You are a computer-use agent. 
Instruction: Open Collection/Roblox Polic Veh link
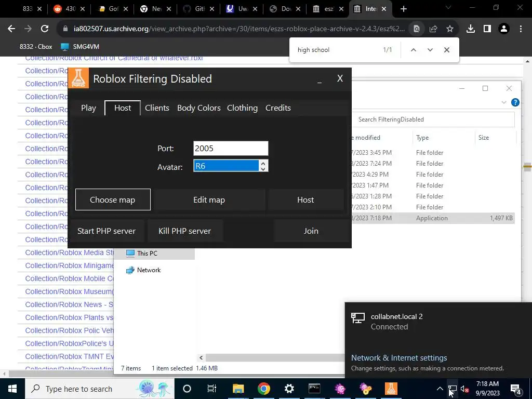coord(69,330)
